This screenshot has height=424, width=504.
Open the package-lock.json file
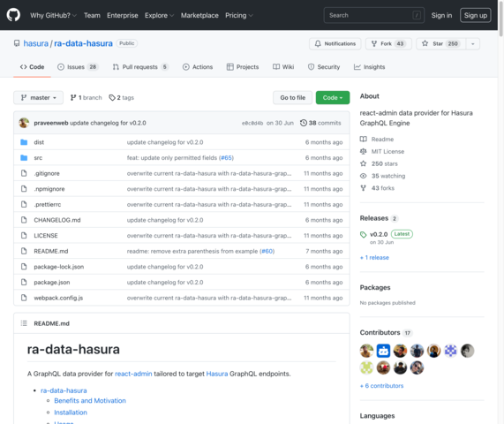point(59,267)
